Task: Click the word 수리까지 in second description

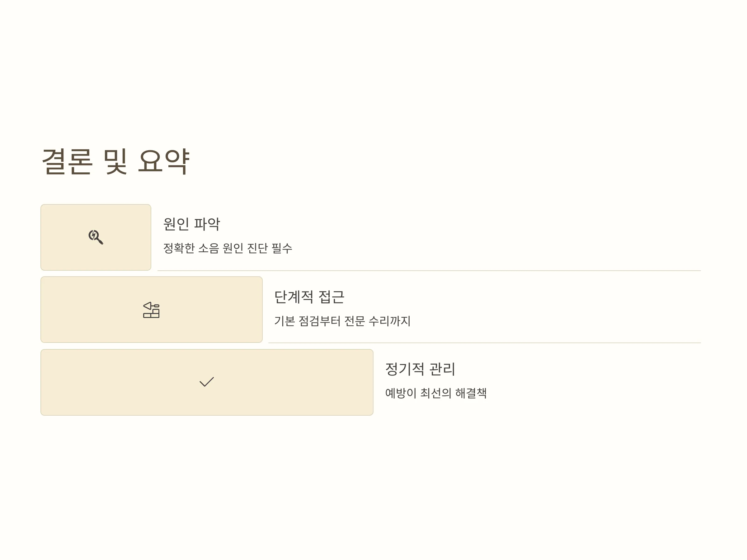Action: tap(389, 321)
